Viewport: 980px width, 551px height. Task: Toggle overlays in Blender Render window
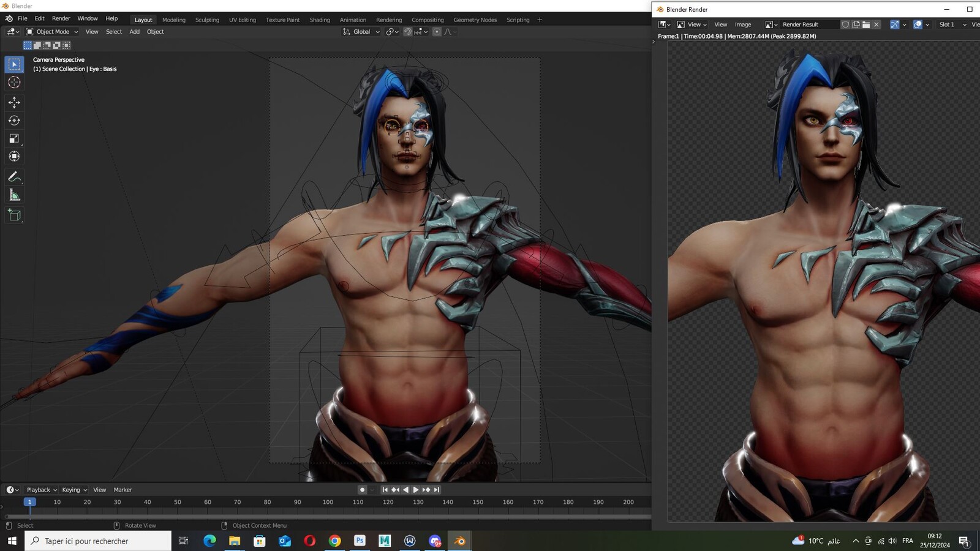(x=918, y=24)
